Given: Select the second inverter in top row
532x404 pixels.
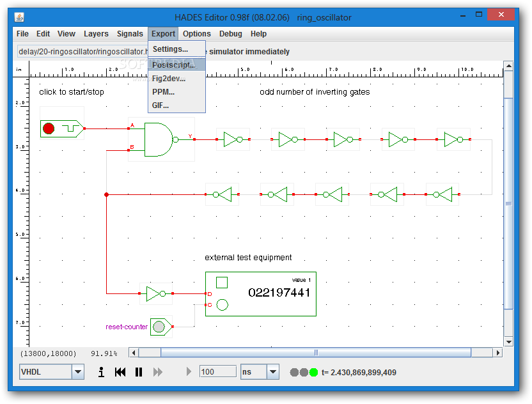Looking at the screenshot, I should pos(288,139).
